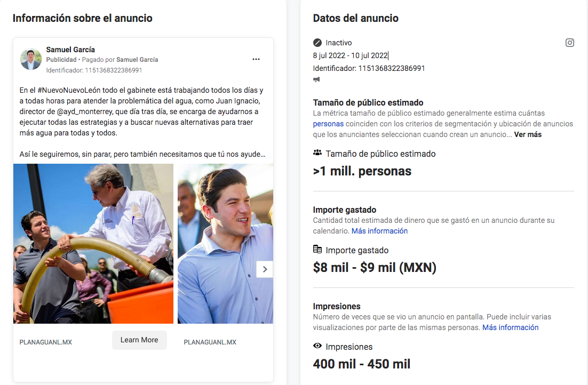Click the Instagram platform icon

570,43
